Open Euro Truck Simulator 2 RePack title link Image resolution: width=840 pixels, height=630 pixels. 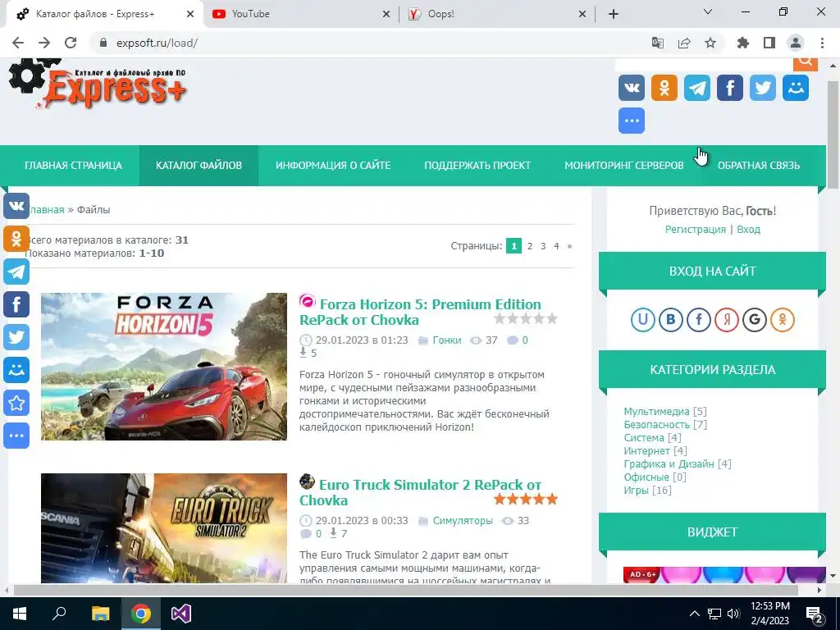point(421,492)
